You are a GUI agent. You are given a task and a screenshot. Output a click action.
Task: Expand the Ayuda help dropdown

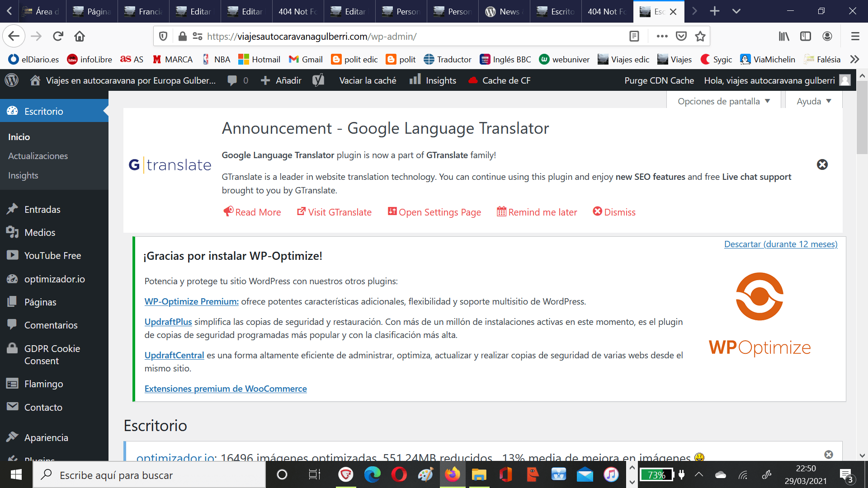click(814, 101)
